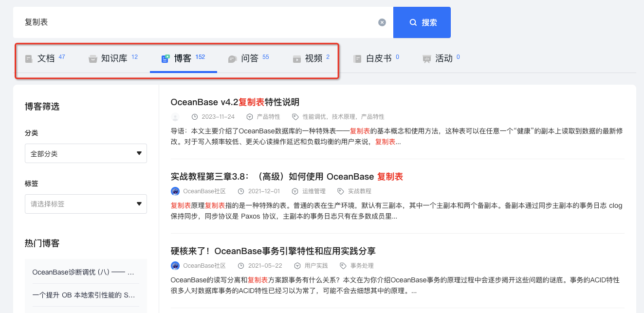Click the clock icon beside 2021-12-01
The image size is (644, 313).
pyautogui.click(x=241, y=191)
